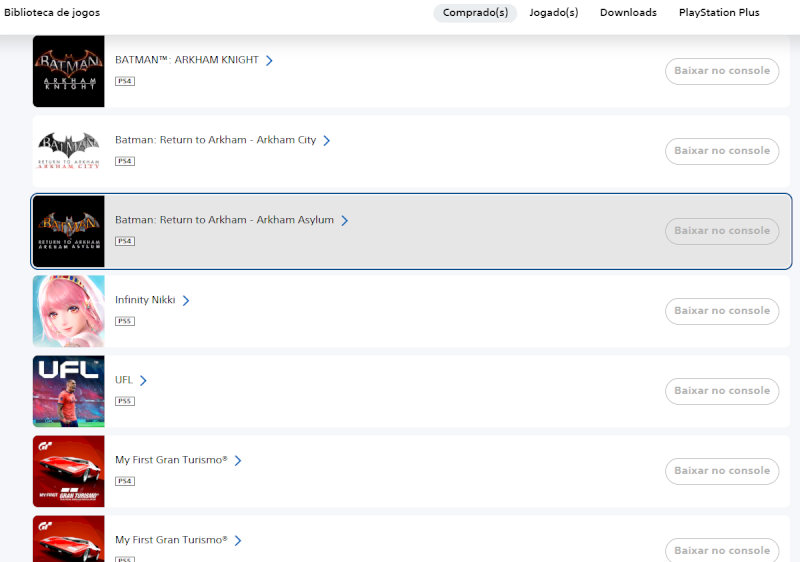
Task: Click the Biblioteca de jogos heading
Action: point(52,13)
